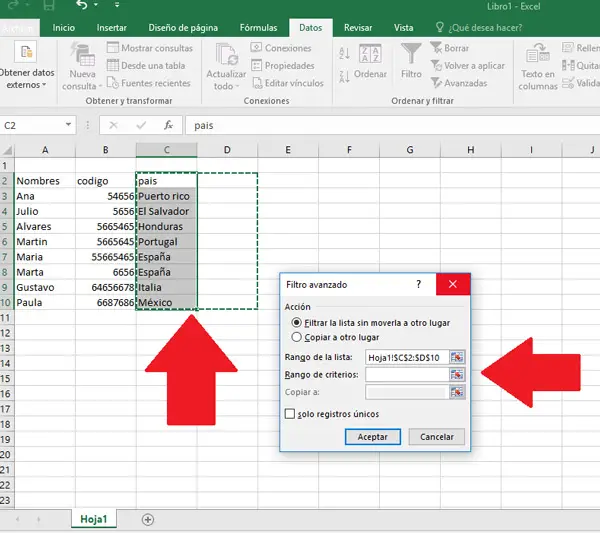Click the Filtro funnel icon
The height and width of the screenshot is (533, 600).
point(411,53)
